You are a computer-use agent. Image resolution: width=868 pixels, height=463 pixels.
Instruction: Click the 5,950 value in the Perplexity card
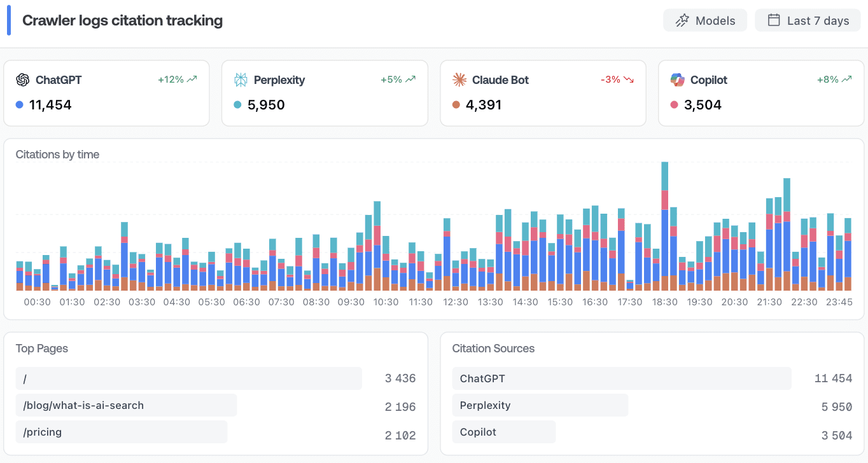[x=266, y=105]
